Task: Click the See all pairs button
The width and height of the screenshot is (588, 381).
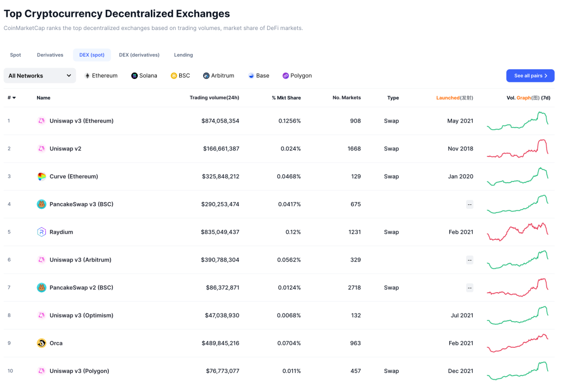Action: click(530, 76)
